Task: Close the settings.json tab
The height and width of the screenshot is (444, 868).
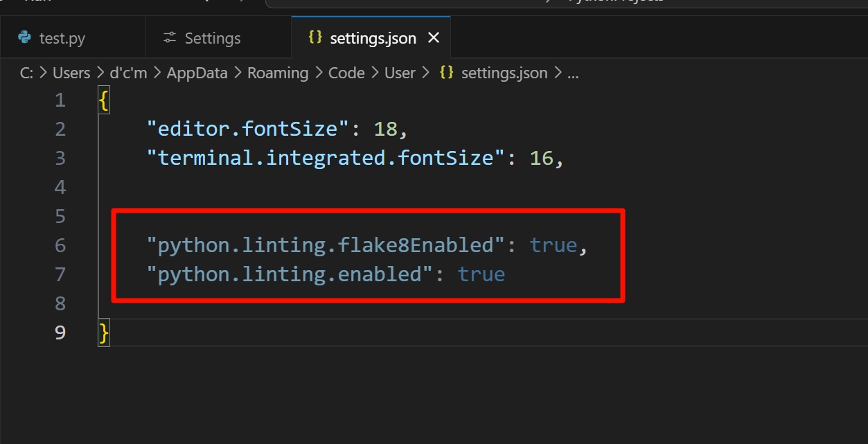Action: click(x=434, y=38)
